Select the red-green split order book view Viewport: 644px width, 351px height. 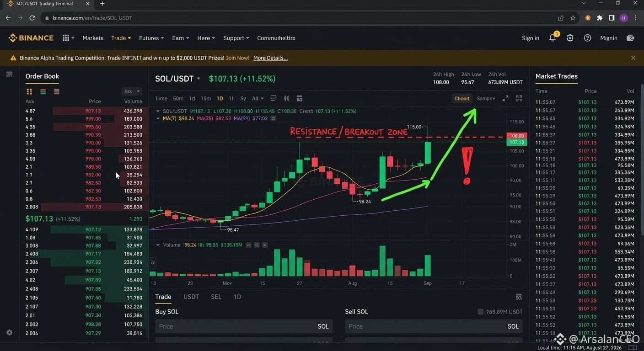43,91
